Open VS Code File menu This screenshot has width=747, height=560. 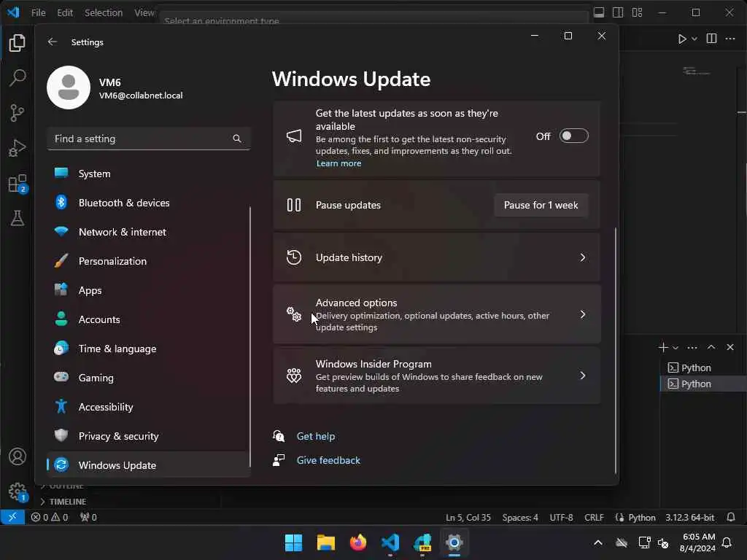click(x=38, y=13)
